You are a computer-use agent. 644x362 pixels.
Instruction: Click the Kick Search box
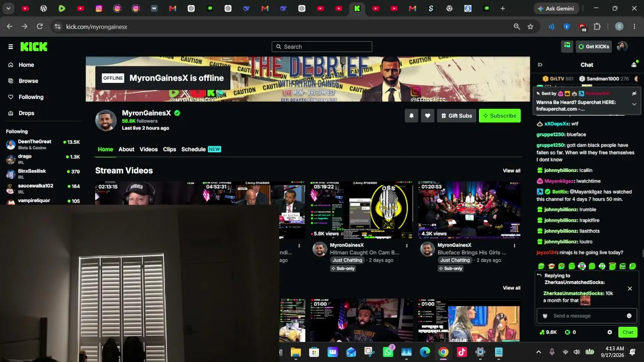coord(322,47)
